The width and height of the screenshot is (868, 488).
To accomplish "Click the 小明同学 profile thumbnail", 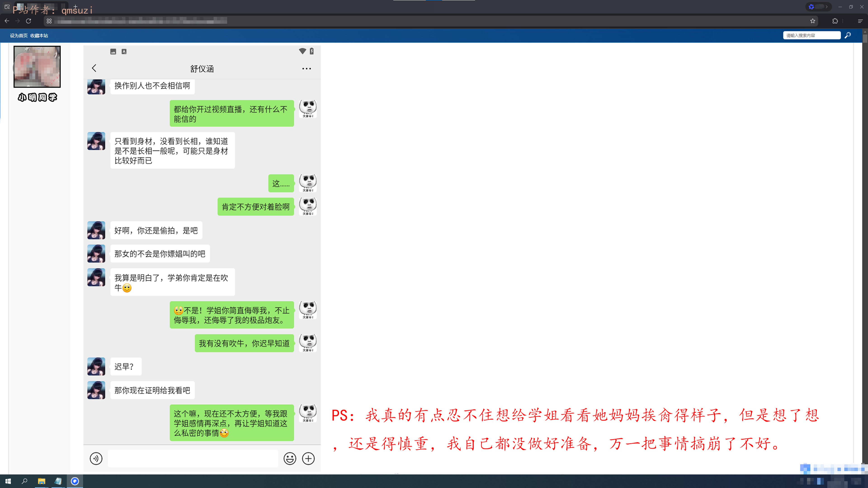I will point(37,67).
